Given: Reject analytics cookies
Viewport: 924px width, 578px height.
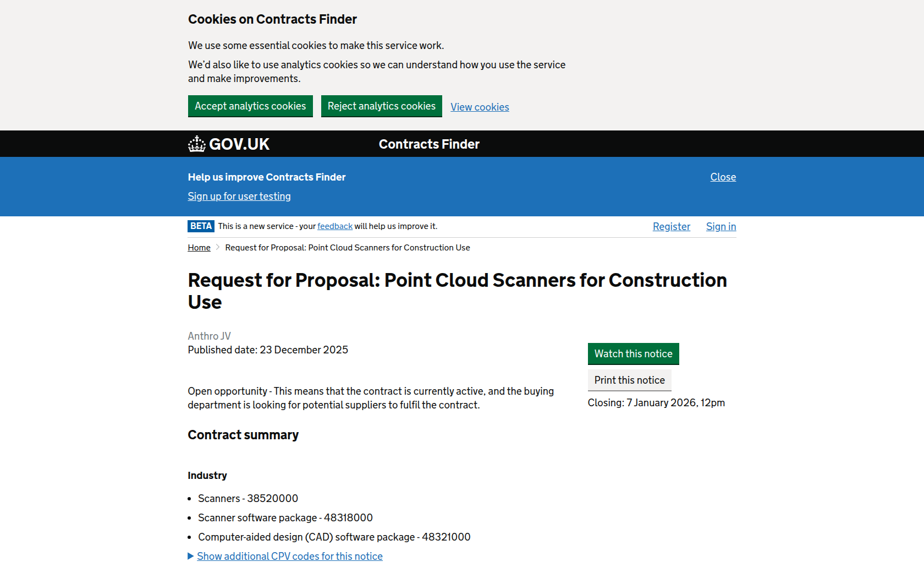Looking at the screenshot, I should 381,106.
